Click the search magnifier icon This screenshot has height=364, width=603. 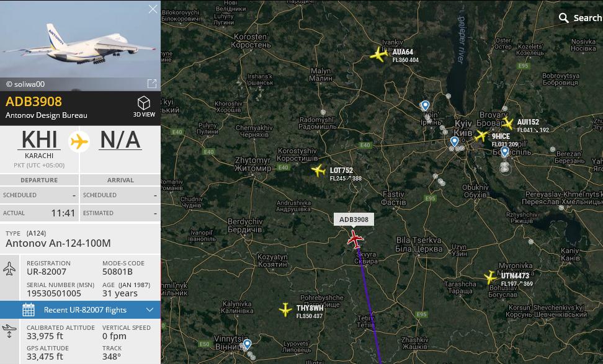click(564, 18)
